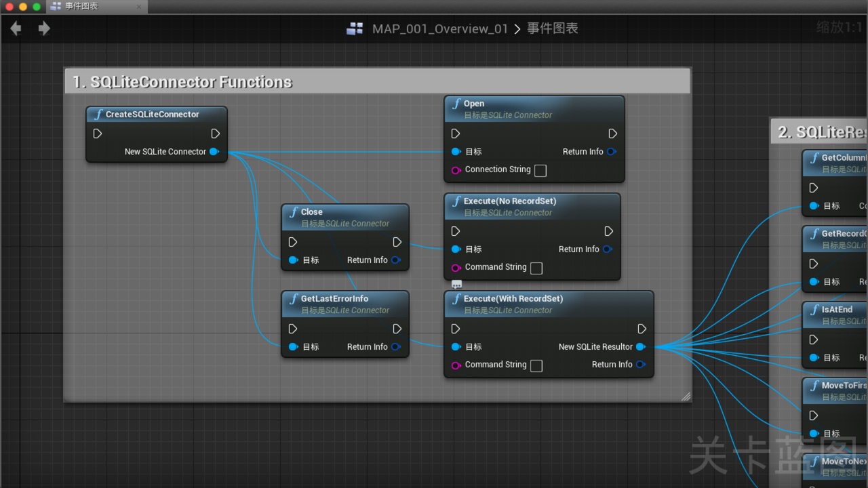This screenshot has height=488, width=868.
Task: Click the New SQLite Connector output pin
Action: click(214, 152)
